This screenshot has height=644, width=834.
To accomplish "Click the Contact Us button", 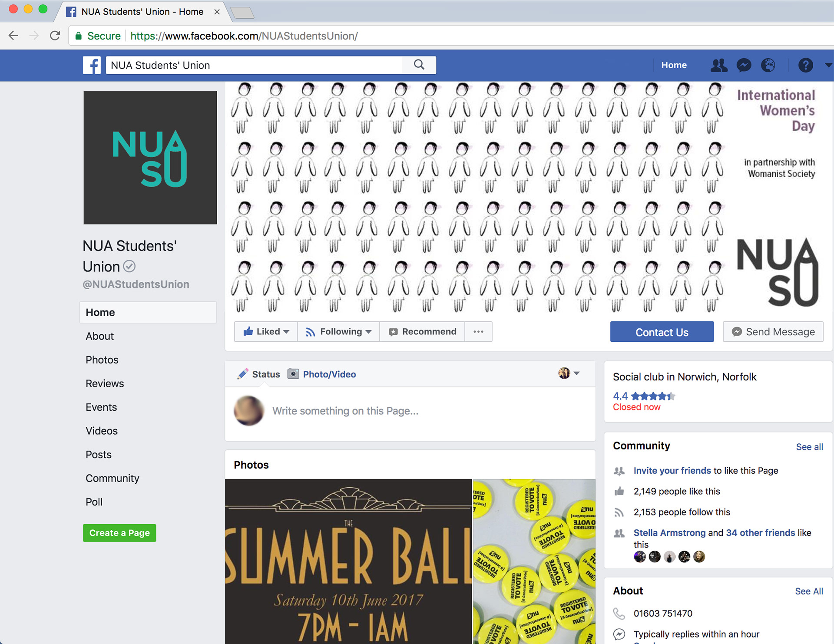I will pos(662,332).
